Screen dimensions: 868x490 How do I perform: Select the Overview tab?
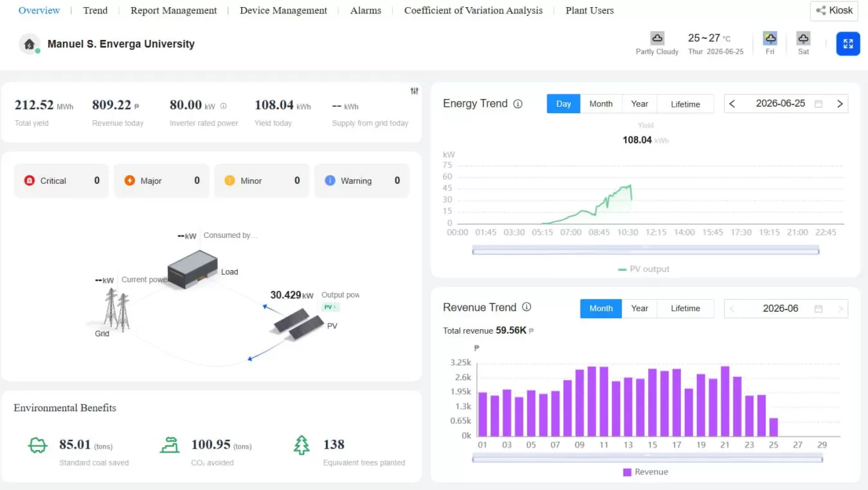(39, 10)
